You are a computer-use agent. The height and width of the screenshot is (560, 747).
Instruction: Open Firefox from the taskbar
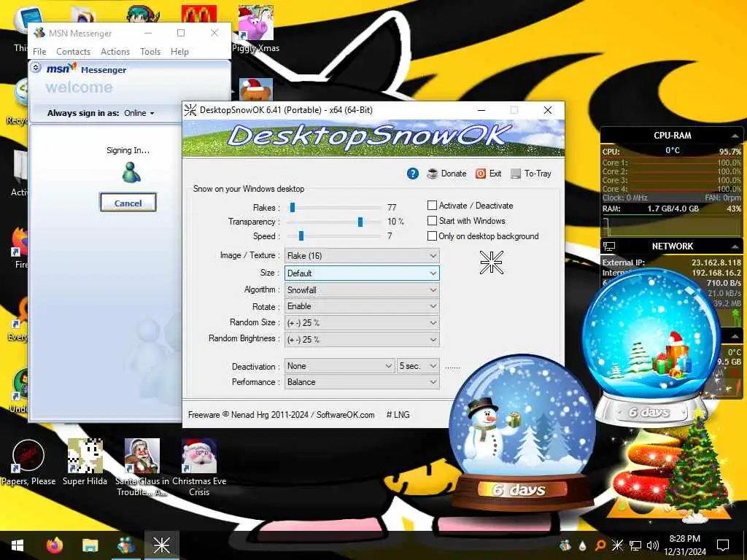[55, 545]
